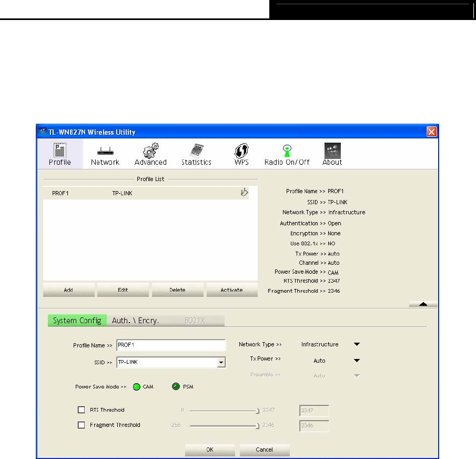Viewport: 476px width, 459px height.
Task: Click the Activate profile button
Action: click(x=232, y=290)
